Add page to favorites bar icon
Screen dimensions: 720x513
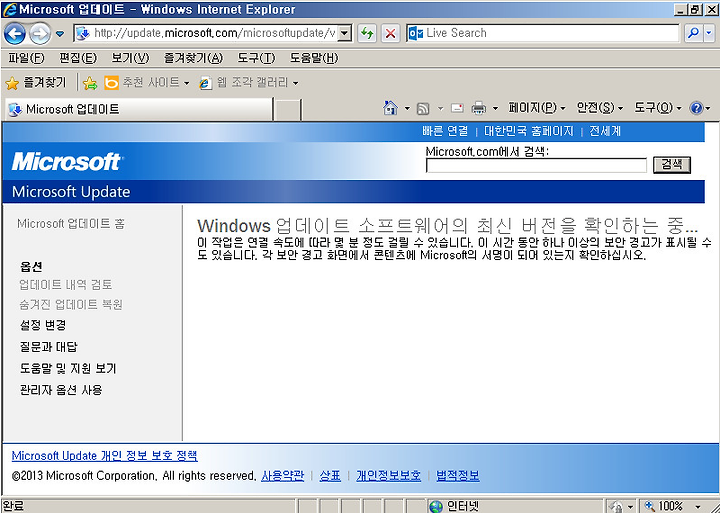tap(90, 83)
